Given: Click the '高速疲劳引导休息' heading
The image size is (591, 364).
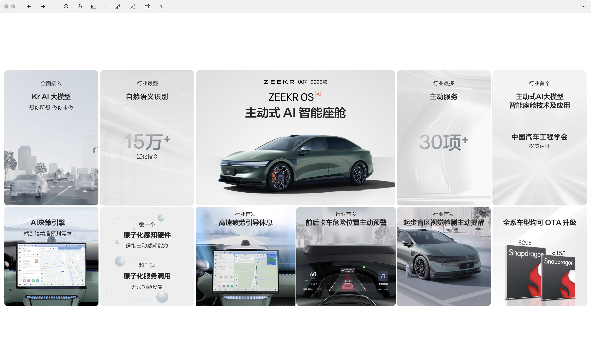Looking at the screenshot, I should (x=245, y=223).
